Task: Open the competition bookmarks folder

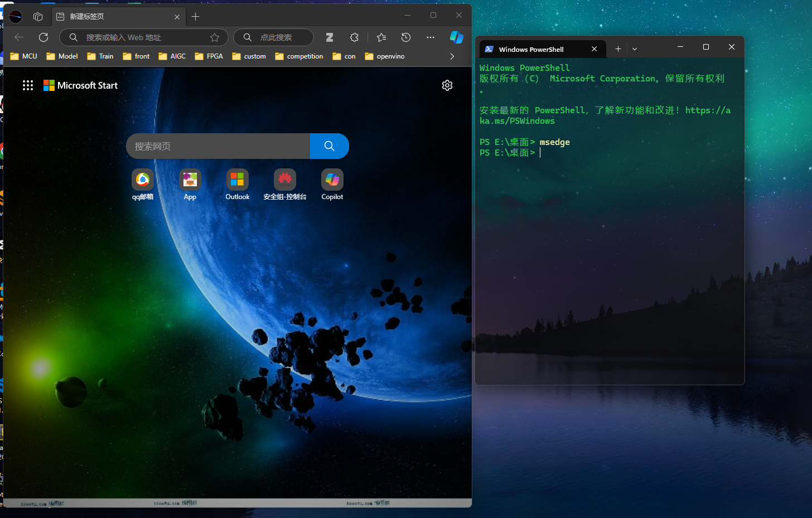Action: point(299,56)
